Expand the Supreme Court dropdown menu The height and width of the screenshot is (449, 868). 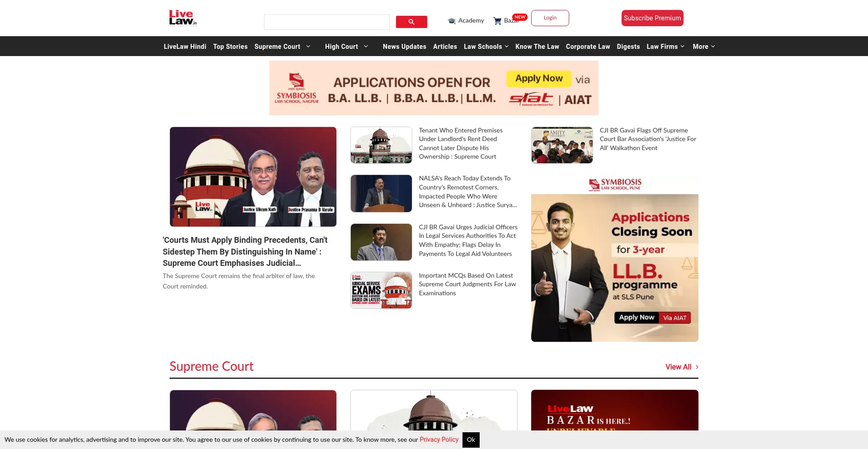tap(308, 47)
